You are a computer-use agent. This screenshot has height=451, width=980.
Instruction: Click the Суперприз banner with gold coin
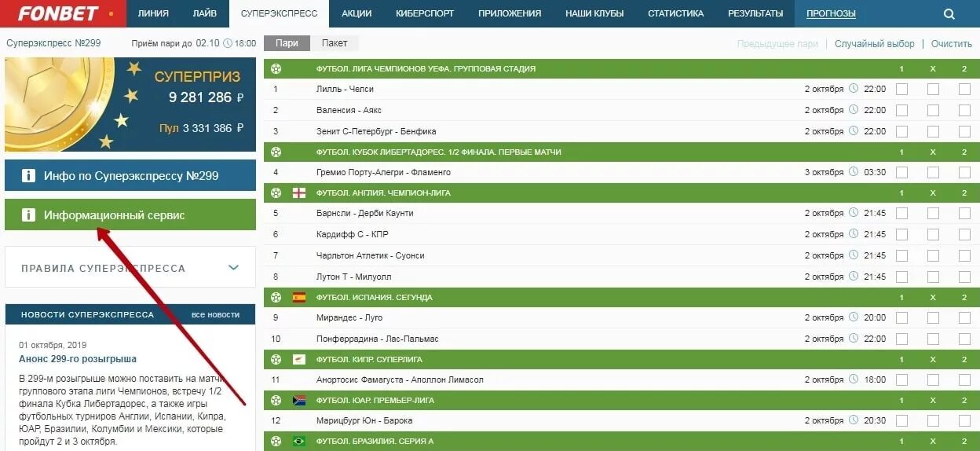[x=130, y=104]
